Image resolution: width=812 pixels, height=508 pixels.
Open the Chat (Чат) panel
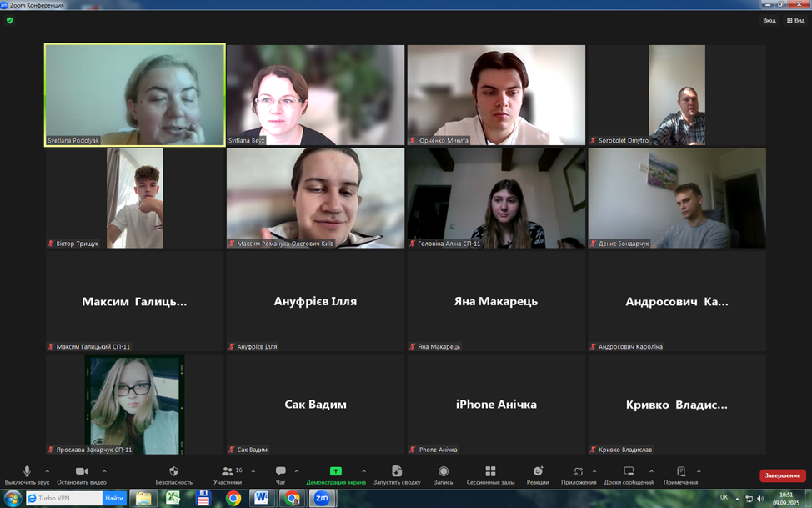280,472
